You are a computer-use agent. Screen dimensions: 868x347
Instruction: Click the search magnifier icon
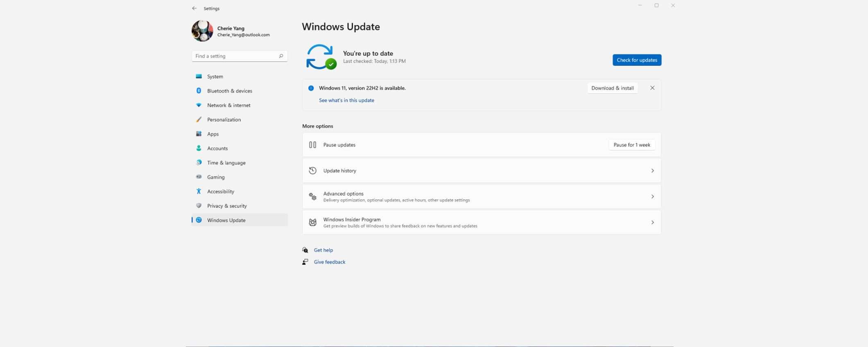coord(281,56)
